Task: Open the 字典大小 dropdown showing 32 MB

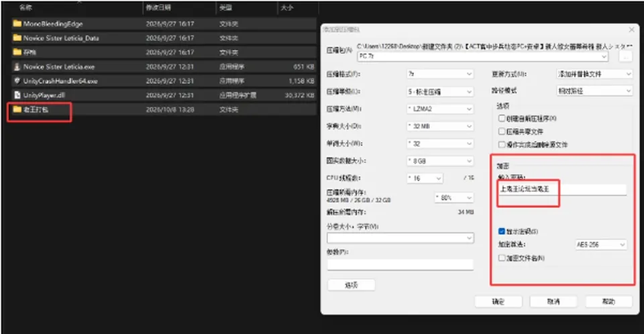Action: (x=440, y=126)
